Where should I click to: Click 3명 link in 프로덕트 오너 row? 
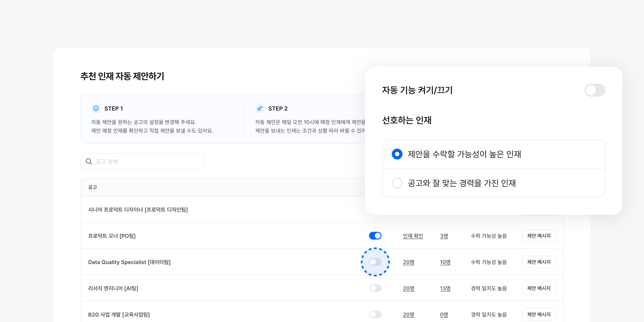pos(444,236)
